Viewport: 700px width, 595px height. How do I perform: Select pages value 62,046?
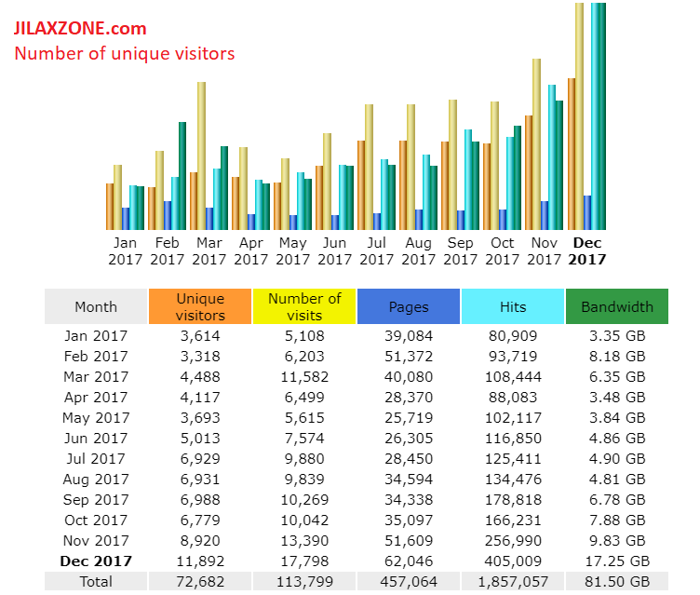click(x=409, y=561)
